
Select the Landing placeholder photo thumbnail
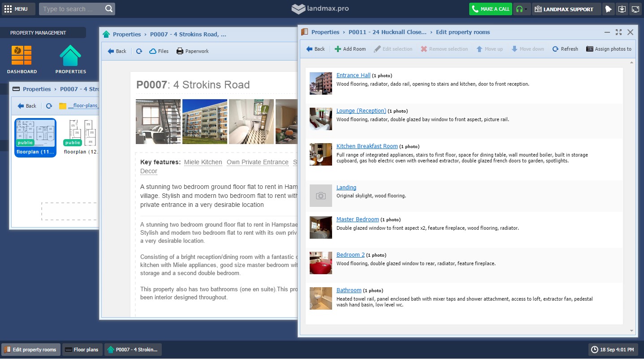point(320,196)
